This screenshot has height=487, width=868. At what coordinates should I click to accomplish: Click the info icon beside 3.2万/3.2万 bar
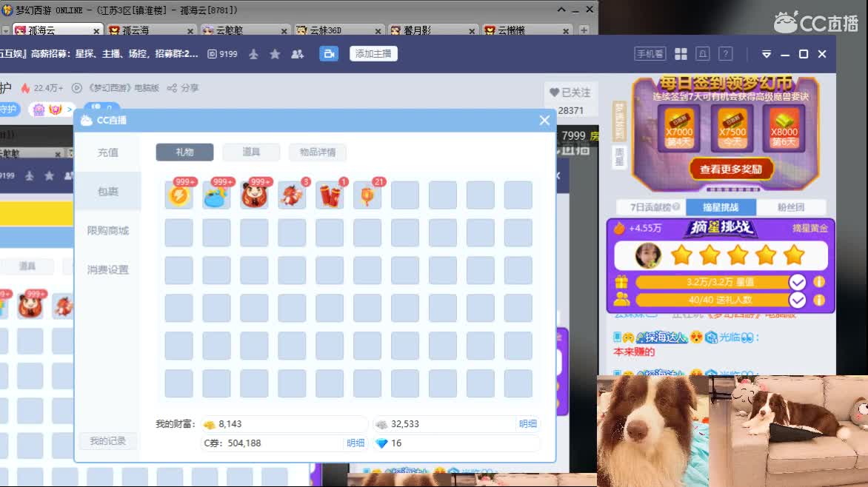818,282
